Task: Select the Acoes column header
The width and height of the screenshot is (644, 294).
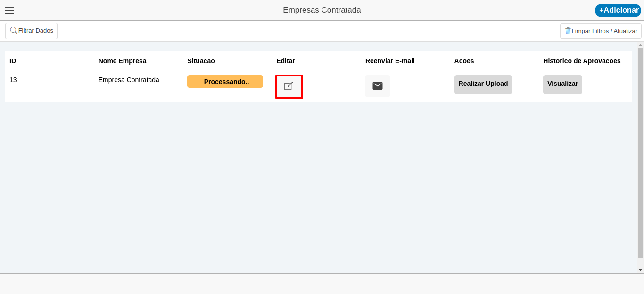Action: (x=464, y=61)
